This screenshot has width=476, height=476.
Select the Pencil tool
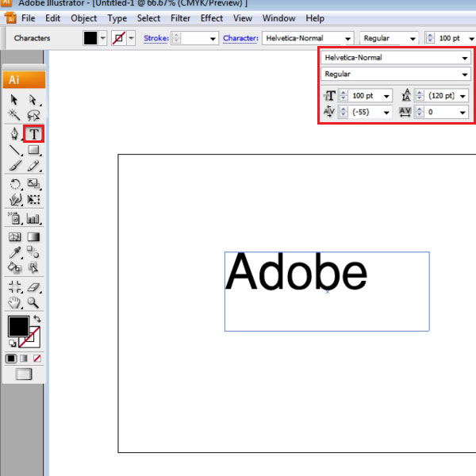[33, 166]
